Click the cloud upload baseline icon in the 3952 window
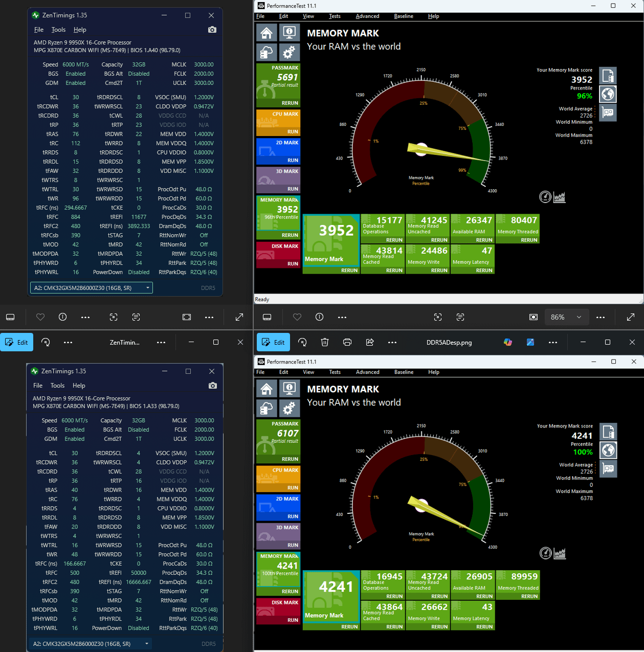 [267, 52]
